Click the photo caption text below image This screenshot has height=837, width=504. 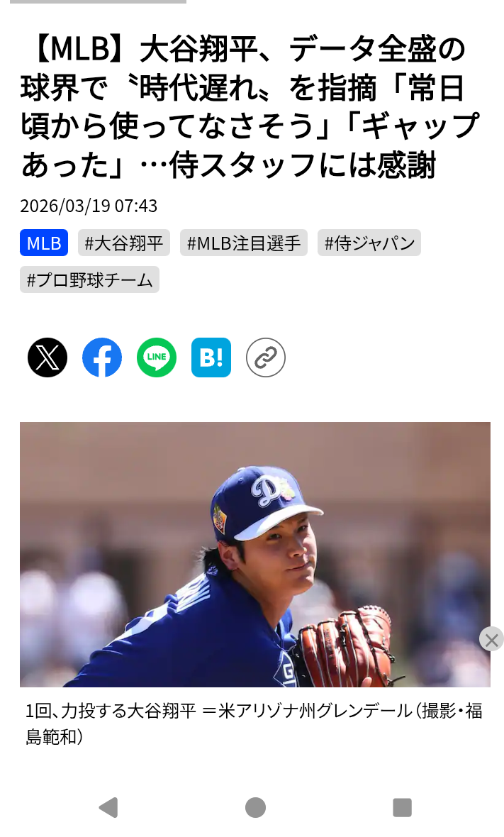[254, 724]
